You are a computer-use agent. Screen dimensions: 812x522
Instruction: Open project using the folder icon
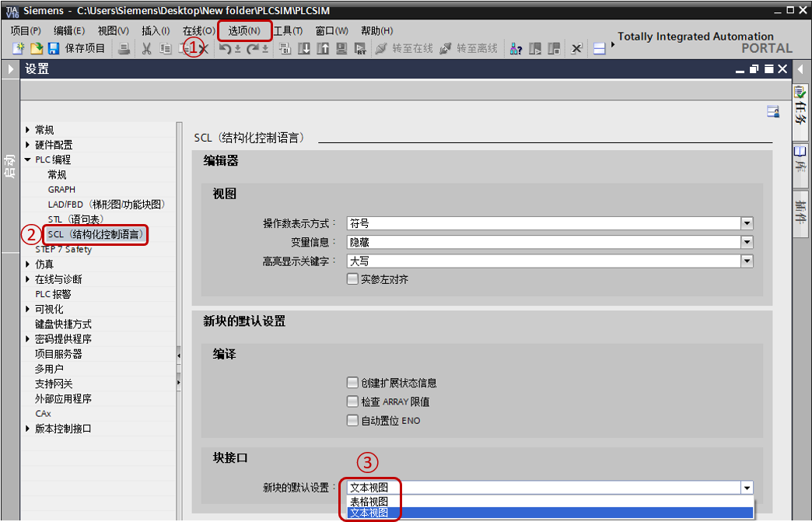37,49
